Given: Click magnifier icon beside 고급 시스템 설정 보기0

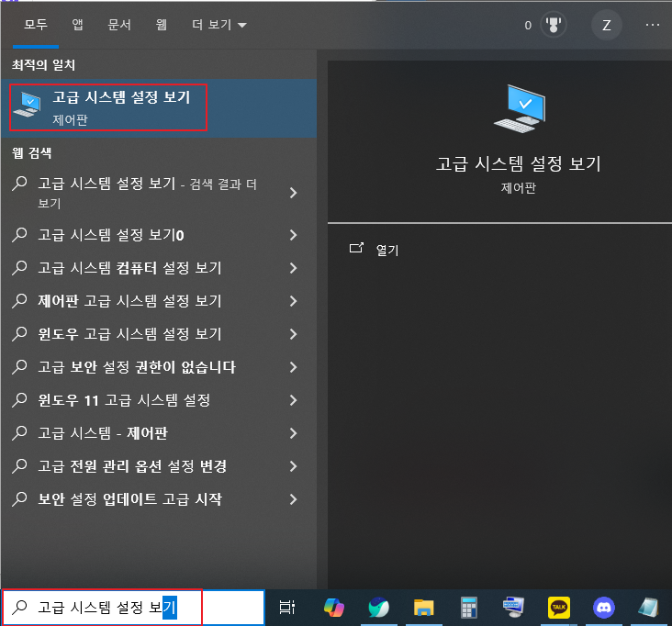Looking at the screenshot, I should 19,235.
